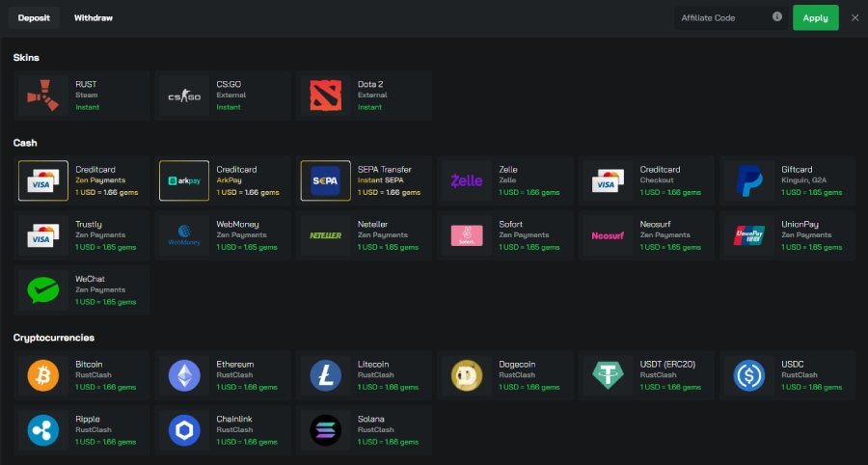Select the ArkPay logo icon
Screen dimensions: 868x465
(x=184, y=180)
